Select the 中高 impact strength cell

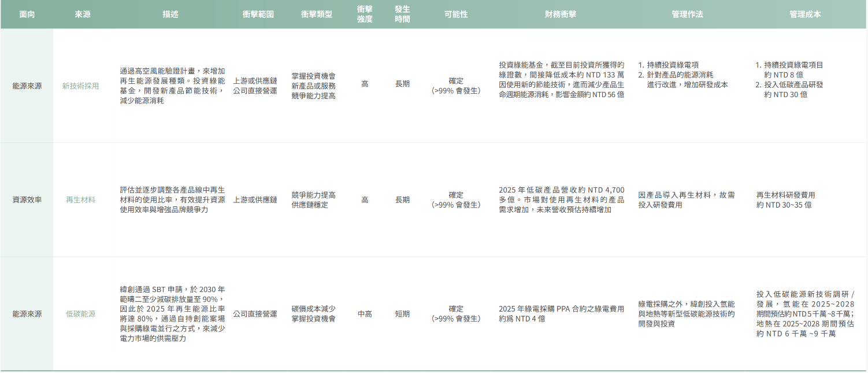click(x=365, y=314)
